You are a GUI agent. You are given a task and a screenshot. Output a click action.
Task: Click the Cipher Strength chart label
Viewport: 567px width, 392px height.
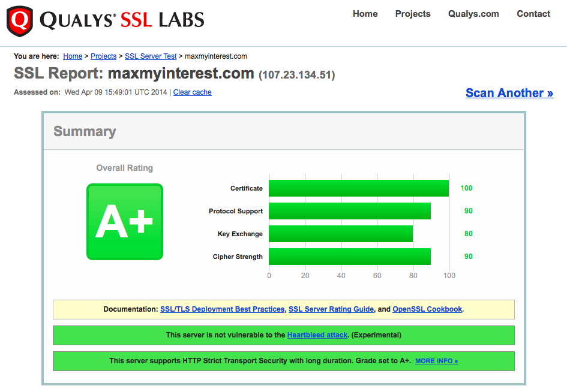(238, 257)
